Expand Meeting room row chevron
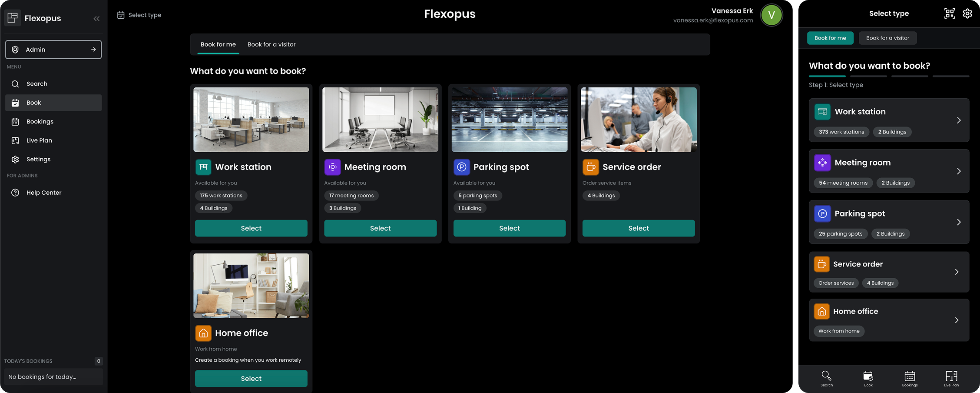 [959, 171]
